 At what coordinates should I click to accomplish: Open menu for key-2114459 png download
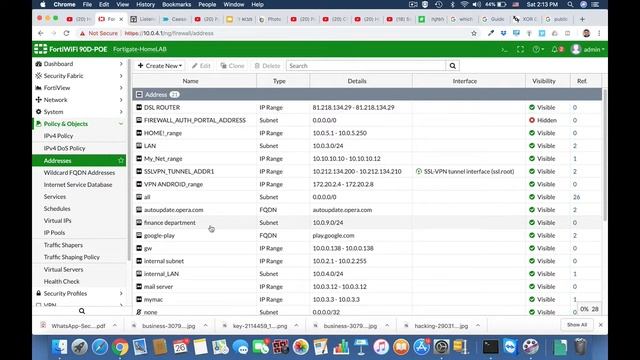pyautogui.click(x=296, y=326)
